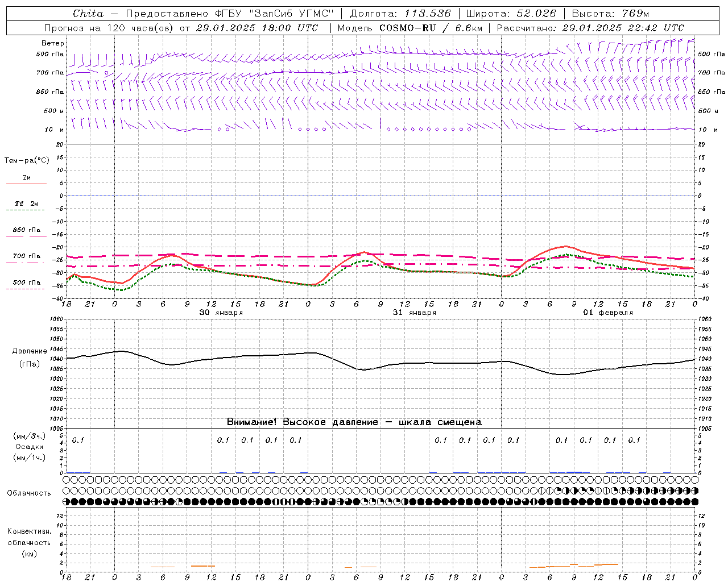Click the Конвективн. convective cloud label
The image size is (728, 582).
pos(29,531)
